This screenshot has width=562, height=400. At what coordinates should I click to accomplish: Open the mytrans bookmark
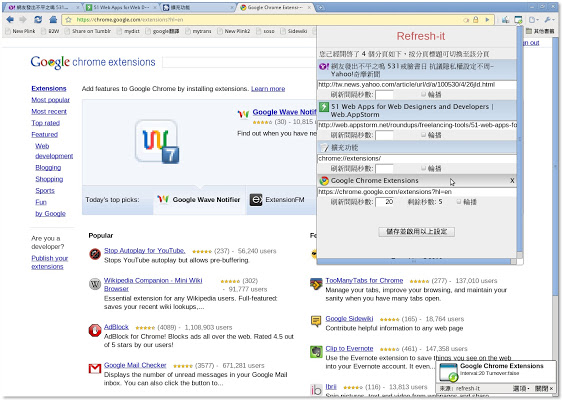coord(198,32)
